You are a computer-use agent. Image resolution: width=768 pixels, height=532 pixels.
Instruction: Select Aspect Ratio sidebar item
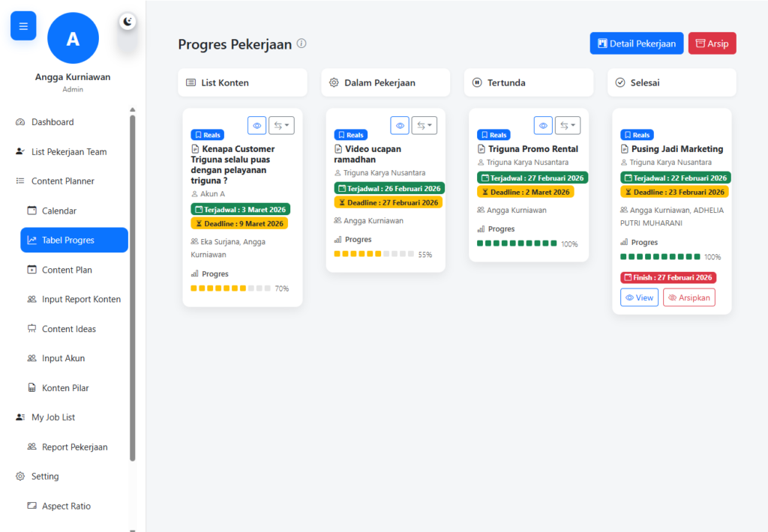coord(66,507)
